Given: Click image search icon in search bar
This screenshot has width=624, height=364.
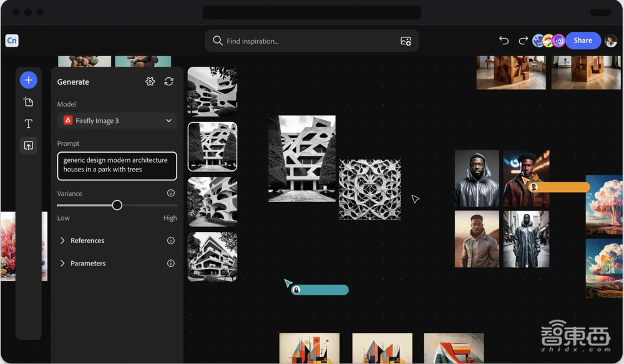Looking at the screenshot, I should tap(406, 41).
